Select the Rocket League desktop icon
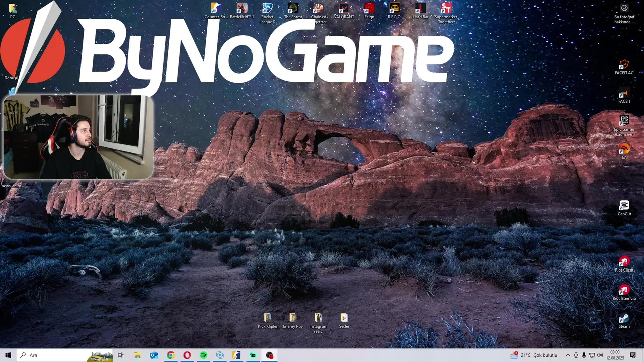 (x=267, y=13)
